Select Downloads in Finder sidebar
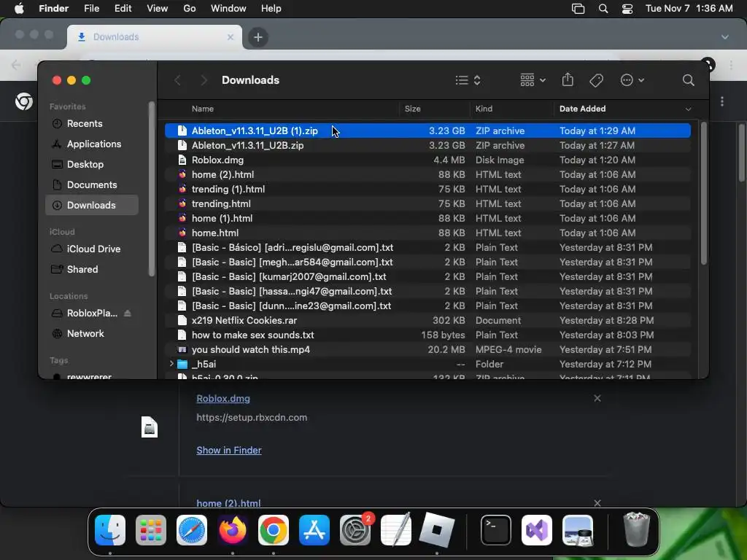Screen dimensions: 747x560 (91, 205)
